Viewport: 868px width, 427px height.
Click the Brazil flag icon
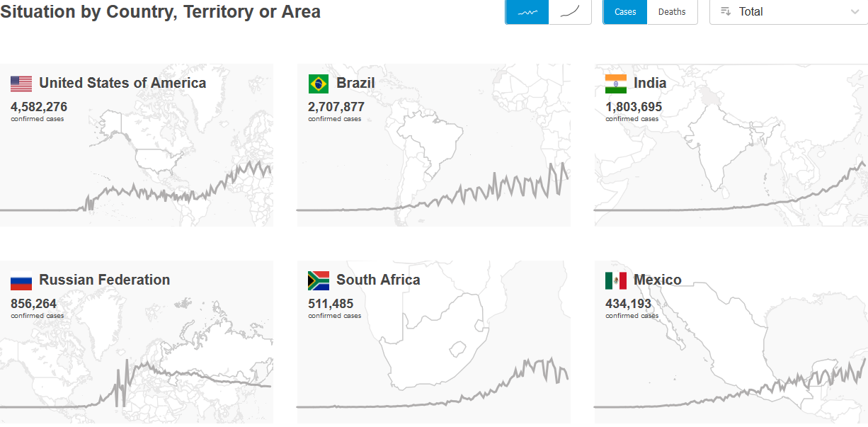click(x=319, y=84)
